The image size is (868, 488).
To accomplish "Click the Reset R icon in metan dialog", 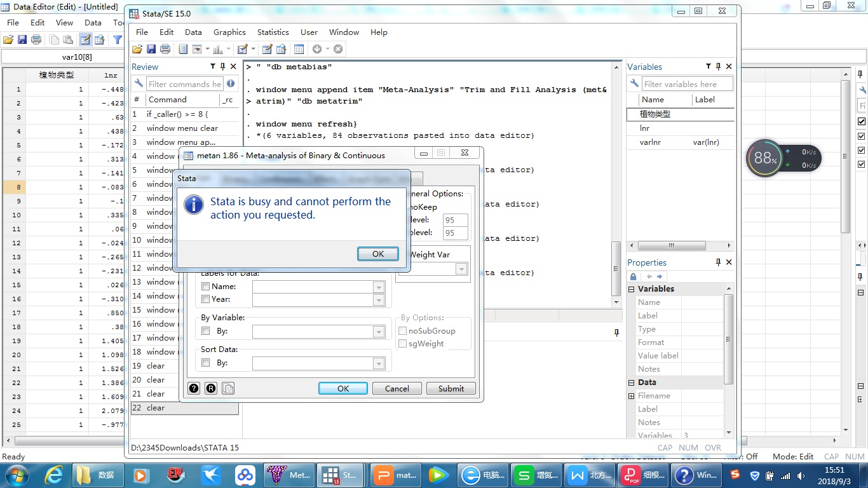I will click(x=211, y=388).
